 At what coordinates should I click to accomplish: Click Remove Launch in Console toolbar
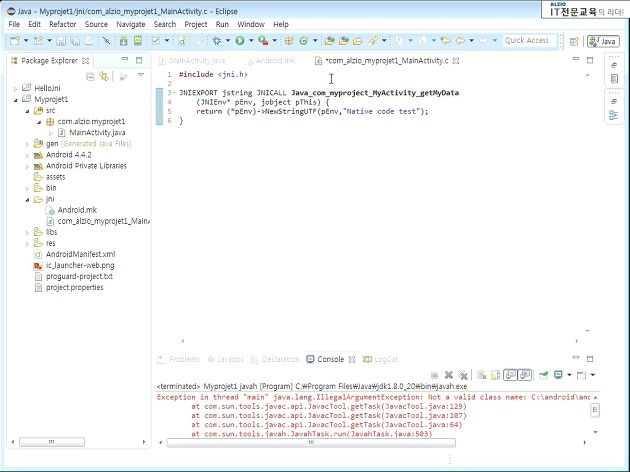tap(449, 375)
